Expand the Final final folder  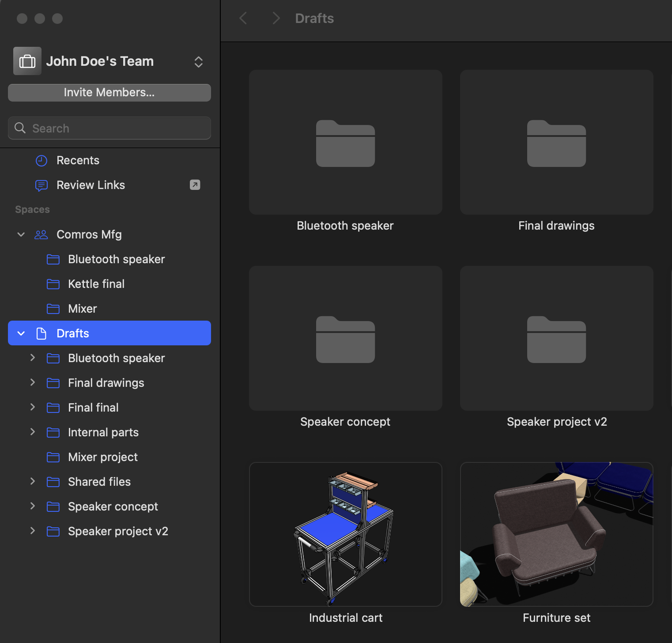point(32,407)
